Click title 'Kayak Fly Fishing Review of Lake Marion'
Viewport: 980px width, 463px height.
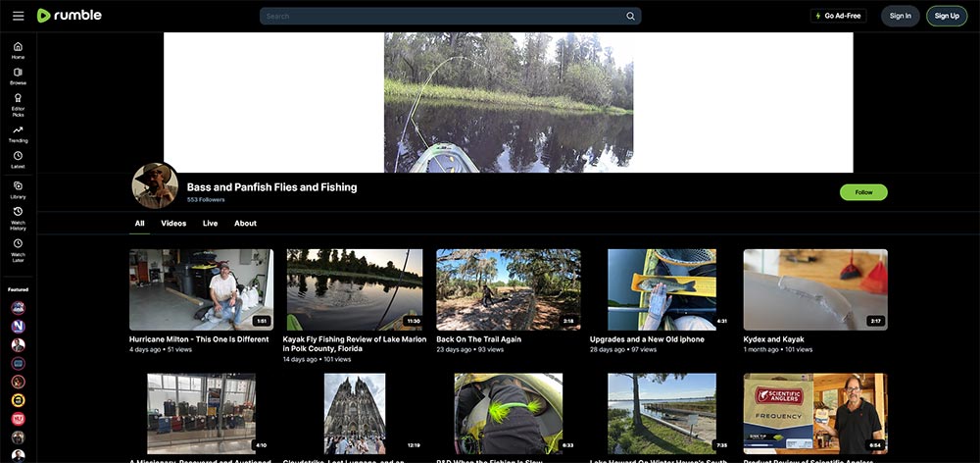(x=355, y=344)
